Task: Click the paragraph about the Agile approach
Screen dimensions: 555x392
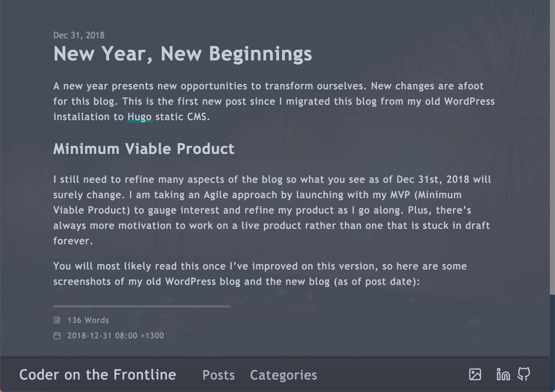Action: click(272, 210)
